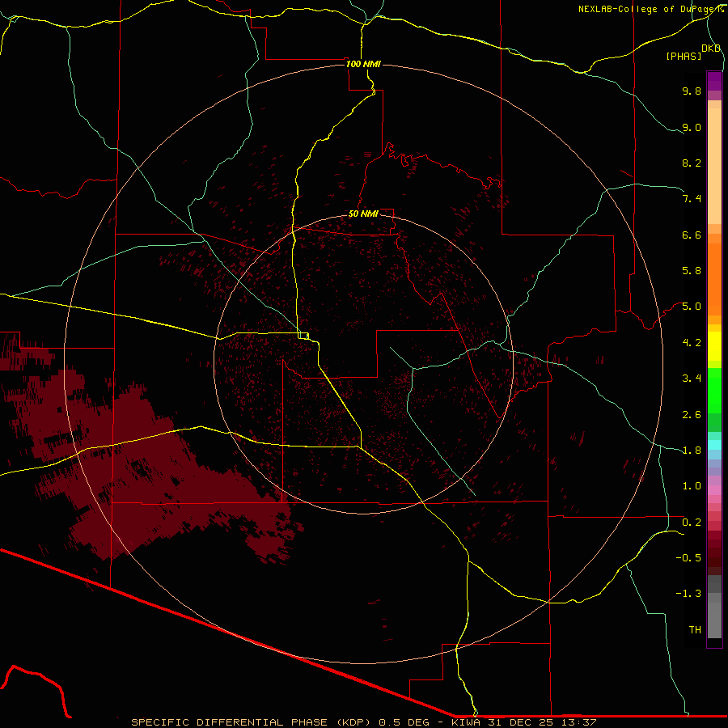Click the 5.0 legend value

(692, 307)
